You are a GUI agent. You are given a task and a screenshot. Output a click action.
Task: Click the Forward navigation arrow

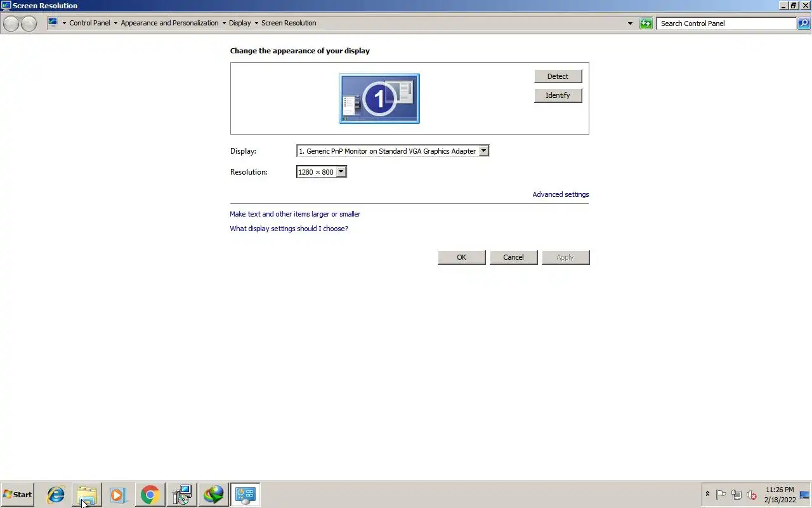pos(29,23)
